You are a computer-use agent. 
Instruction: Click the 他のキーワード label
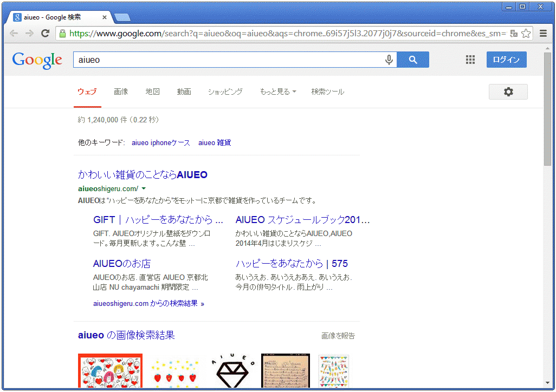click(101, 142)
